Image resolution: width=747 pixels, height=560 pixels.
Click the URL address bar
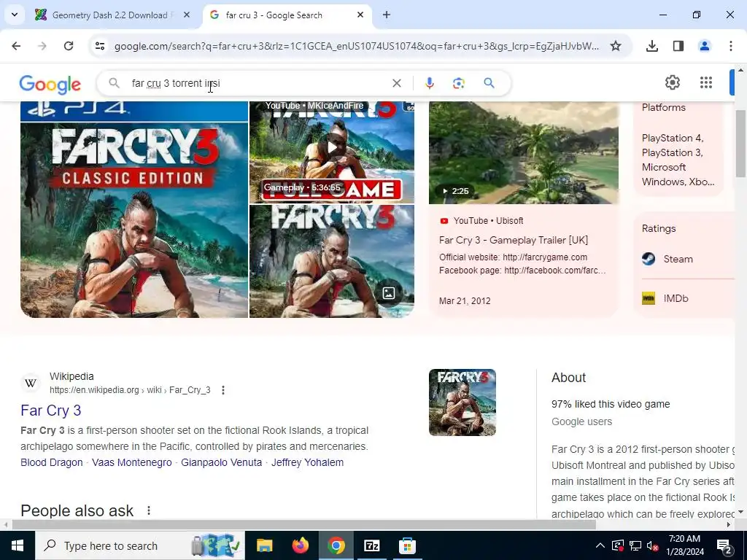point(356,46)
